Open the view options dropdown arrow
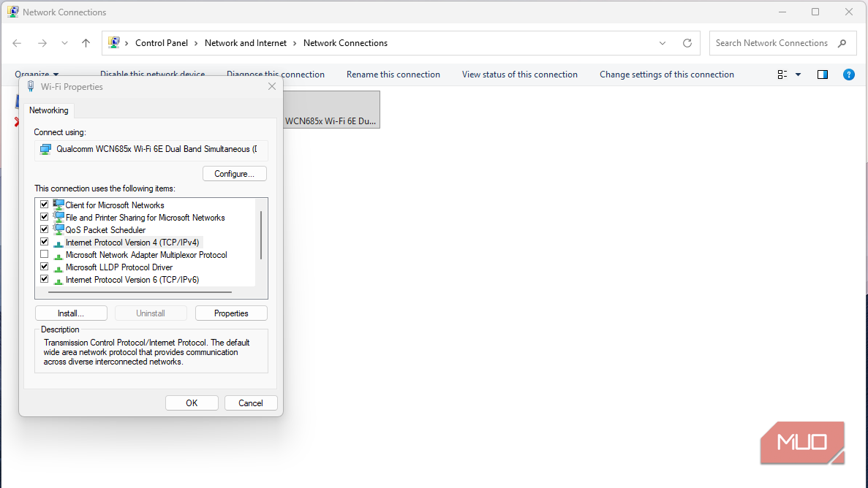The height and width of the screenshot is (488, 868). [798, 74]
